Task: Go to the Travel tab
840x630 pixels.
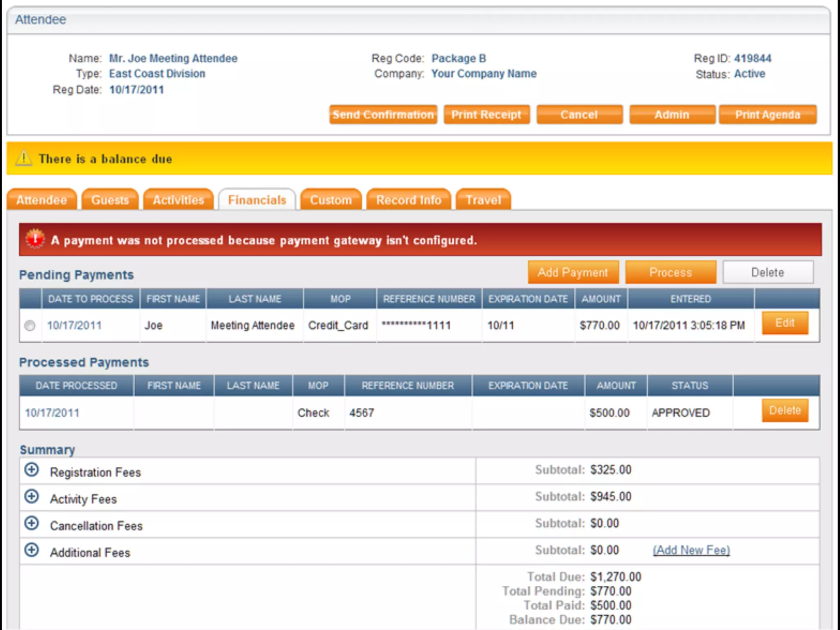Action: tap(483, 200)
